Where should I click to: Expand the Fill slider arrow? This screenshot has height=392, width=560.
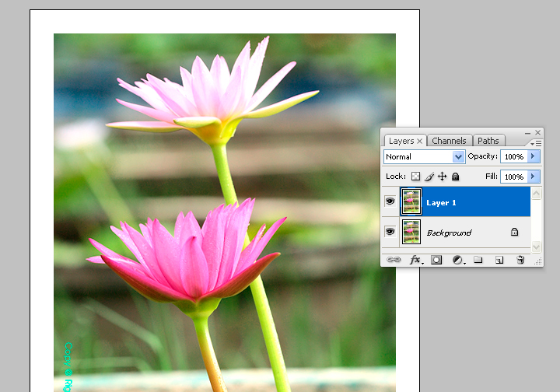coord(533,177)
